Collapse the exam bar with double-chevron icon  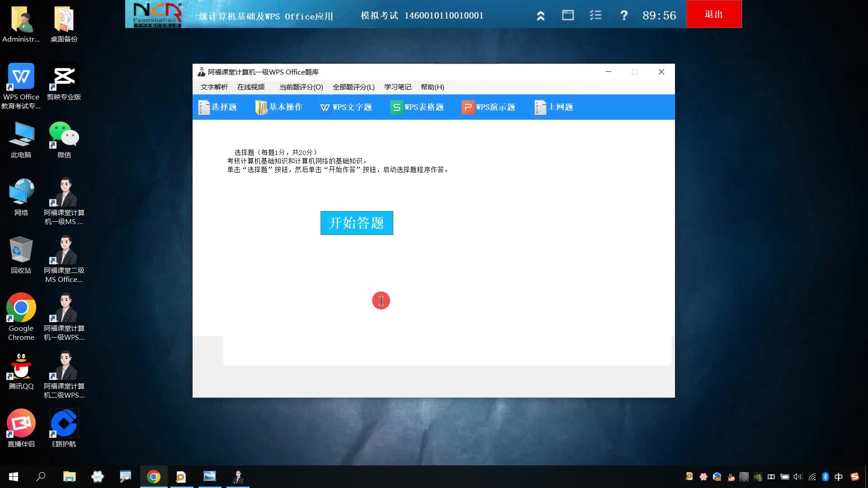tap(541, 16)
